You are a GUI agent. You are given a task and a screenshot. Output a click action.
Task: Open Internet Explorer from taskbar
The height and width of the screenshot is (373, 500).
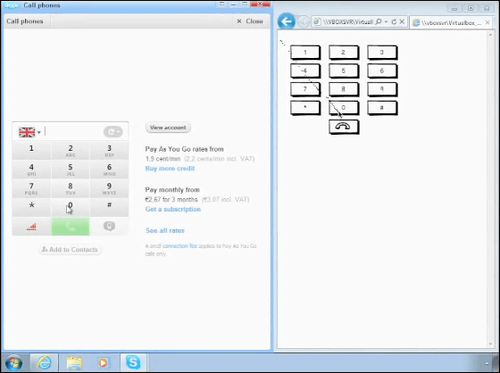tap(44, 362)
